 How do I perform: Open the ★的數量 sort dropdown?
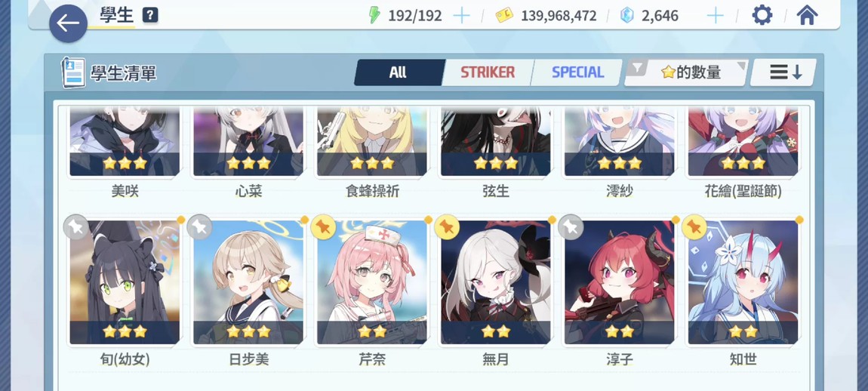[x=686, y=72]
